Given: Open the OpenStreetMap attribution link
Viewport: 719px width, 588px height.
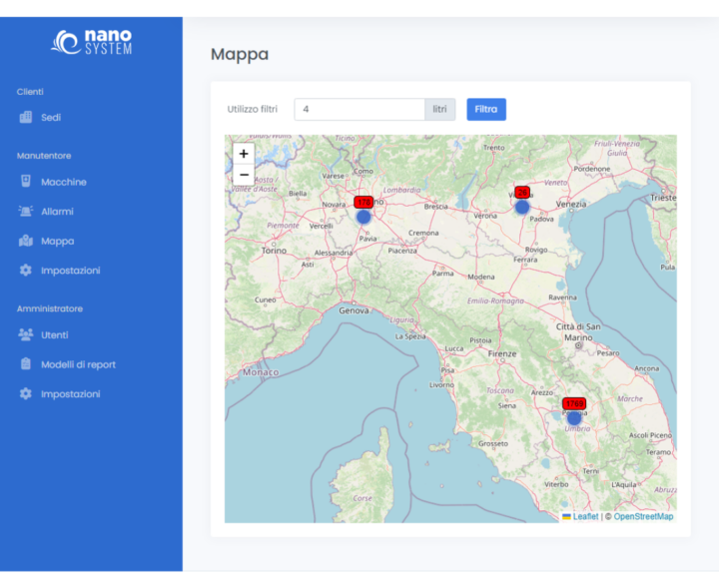Looking at the screenshot, I should pos(643,516).
